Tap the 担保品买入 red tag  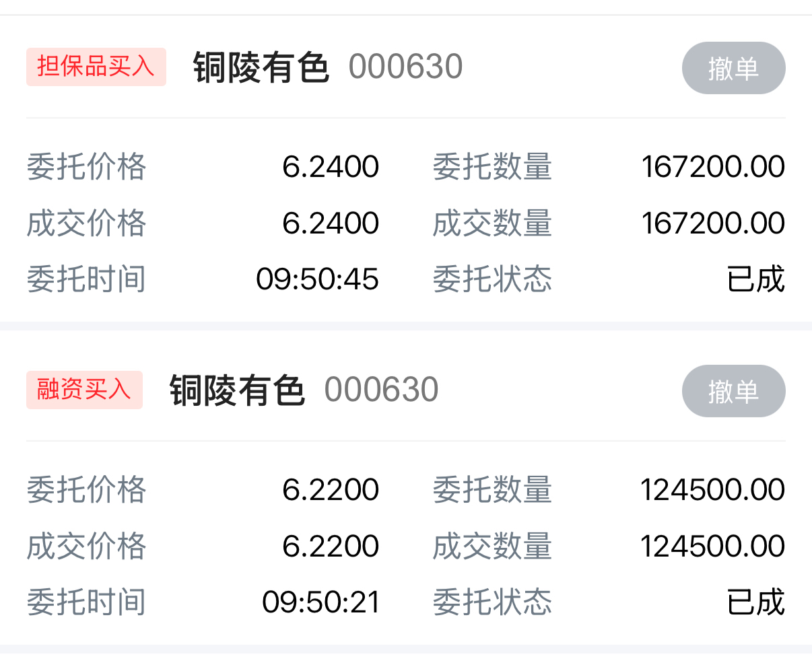96,67
